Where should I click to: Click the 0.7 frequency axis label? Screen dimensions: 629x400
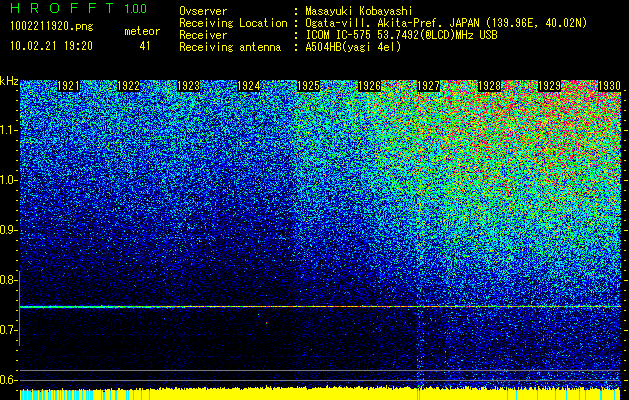9,330
